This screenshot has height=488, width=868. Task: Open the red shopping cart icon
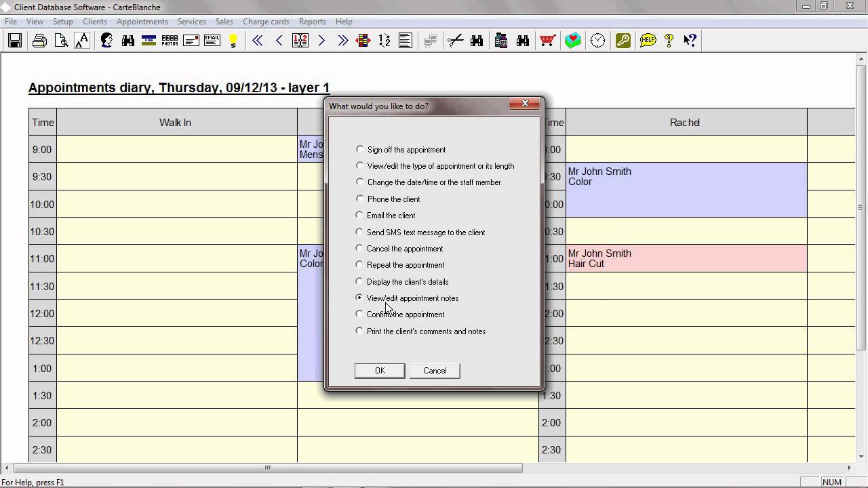pos(547,41)
